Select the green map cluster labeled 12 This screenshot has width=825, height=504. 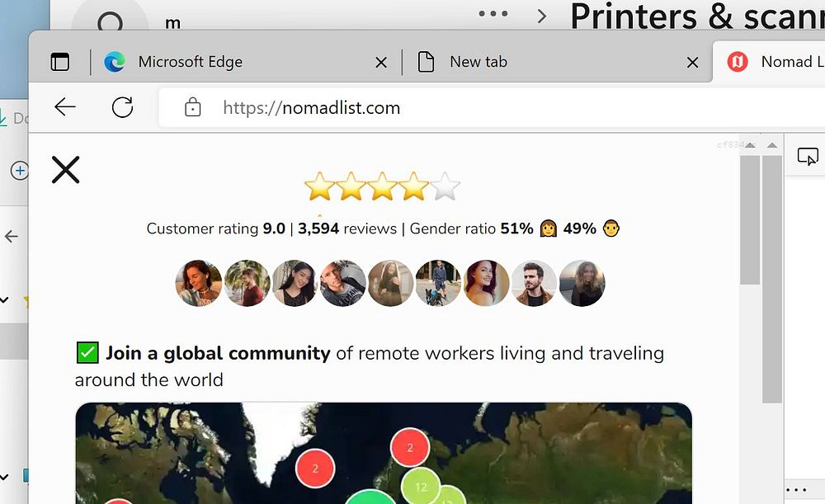pos(421,488)
